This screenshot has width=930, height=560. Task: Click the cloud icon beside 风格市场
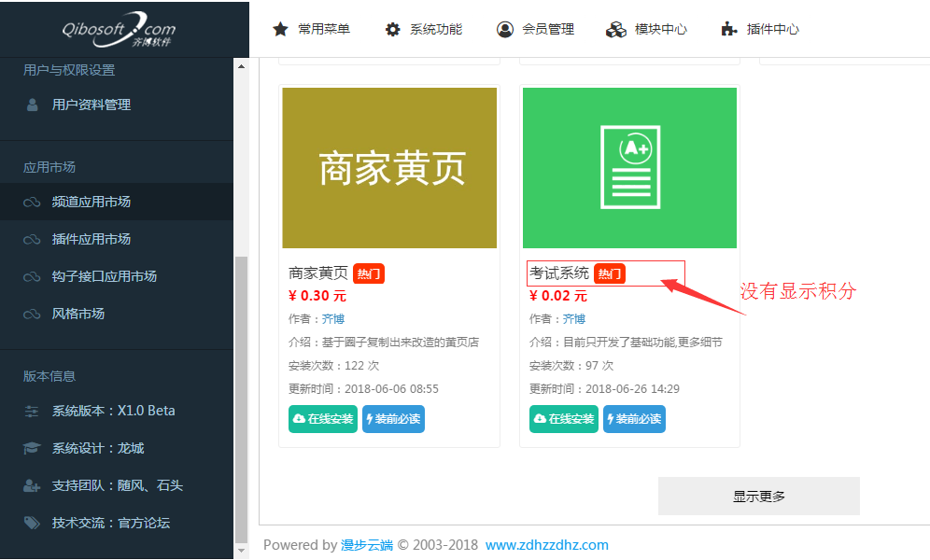pos(32,315)
